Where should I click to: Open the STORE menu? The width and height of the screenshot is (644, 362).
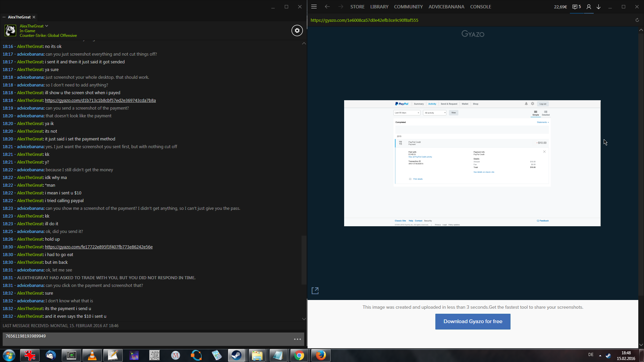(357, 7)
